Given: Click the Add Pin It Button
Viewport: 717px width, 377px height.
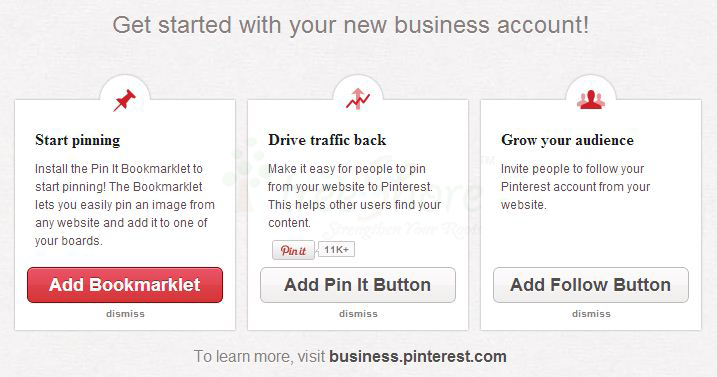Looking at the screenshot, I should pyautogui.click(x=358, y=285).
